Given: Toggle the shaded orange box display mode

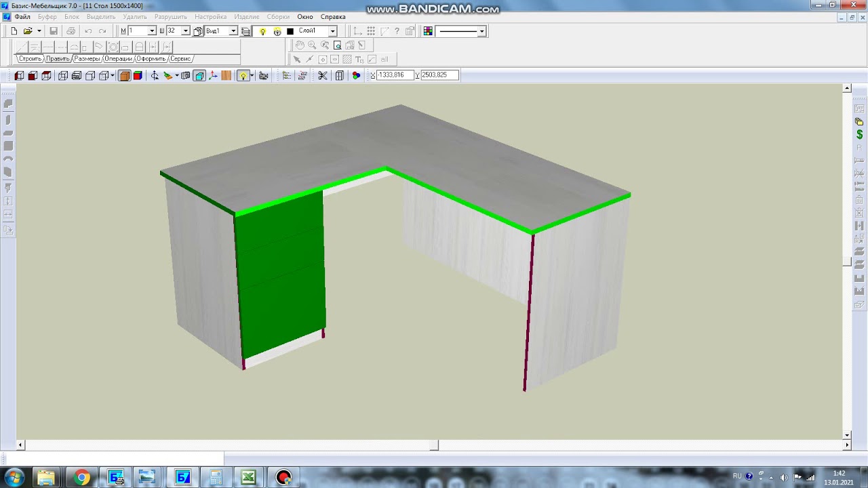Looking at the screenshot, I should coord(125,75).
